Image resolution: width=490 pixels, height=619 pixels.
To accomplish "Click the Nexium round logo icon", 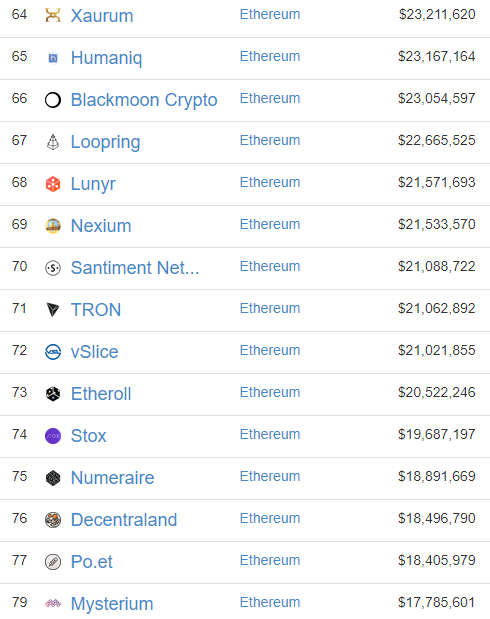I will point(53,226).
